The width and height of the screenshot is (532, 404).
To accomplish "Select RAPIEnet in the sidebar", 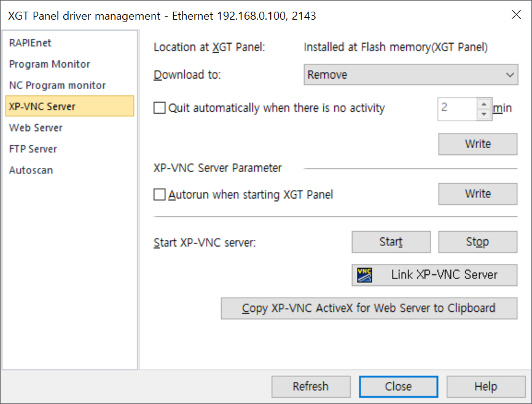I will tap(29, 43).
